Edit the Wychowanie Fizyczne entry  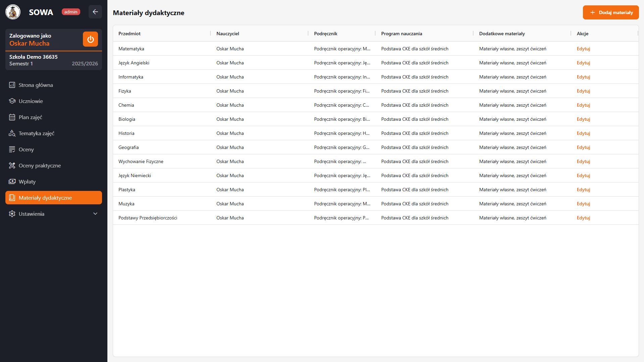tap(583, 161)
